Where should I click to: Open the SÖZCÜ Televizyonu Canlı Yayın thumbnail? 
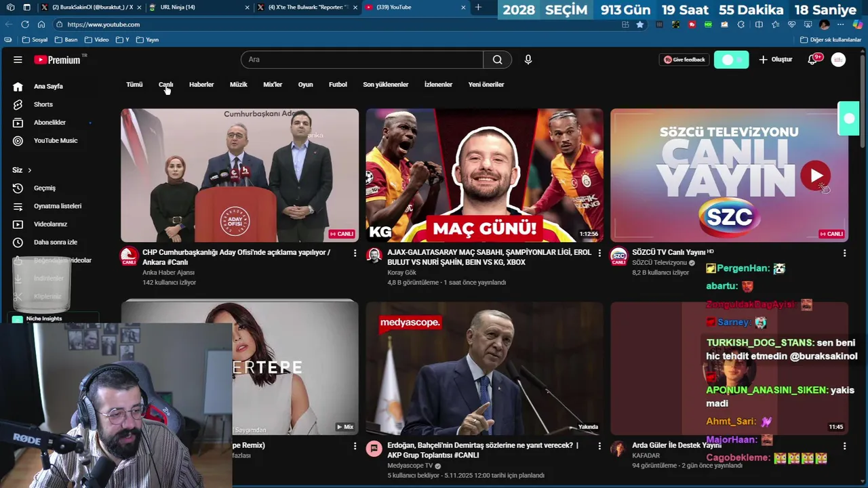(x=729, y=175)
